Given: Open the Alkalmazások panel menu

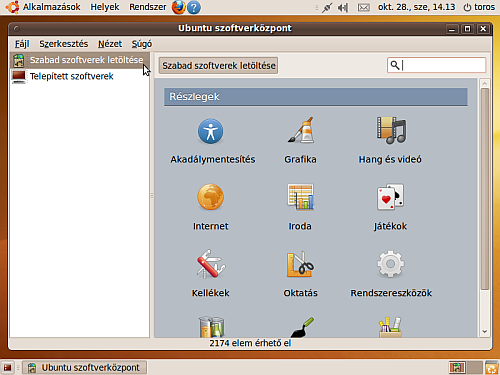Looking at the screenshot, I should [52, 7].
